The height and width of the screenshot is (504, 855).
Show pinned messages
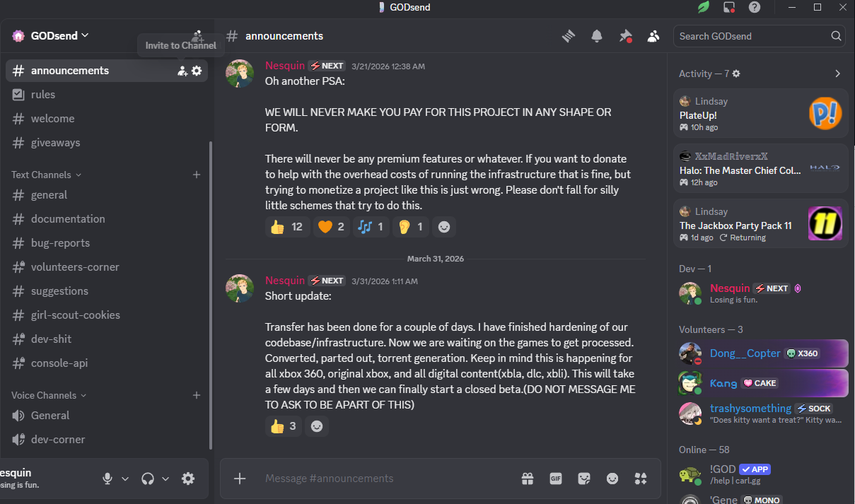point(625,36)
